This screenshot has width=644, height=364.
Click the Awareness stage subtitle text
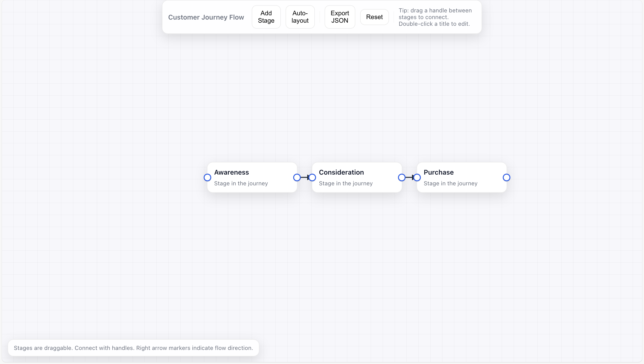coord(241,183)
